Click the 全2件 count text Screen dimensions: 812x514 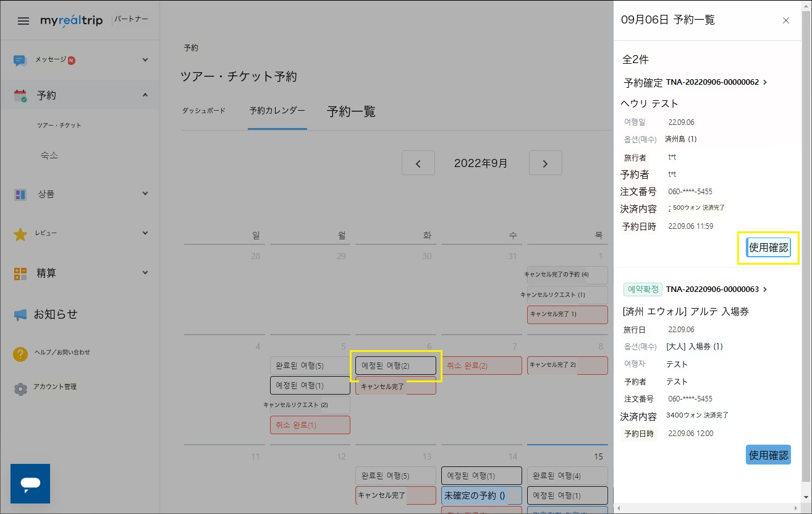click(x=635, y=60)
